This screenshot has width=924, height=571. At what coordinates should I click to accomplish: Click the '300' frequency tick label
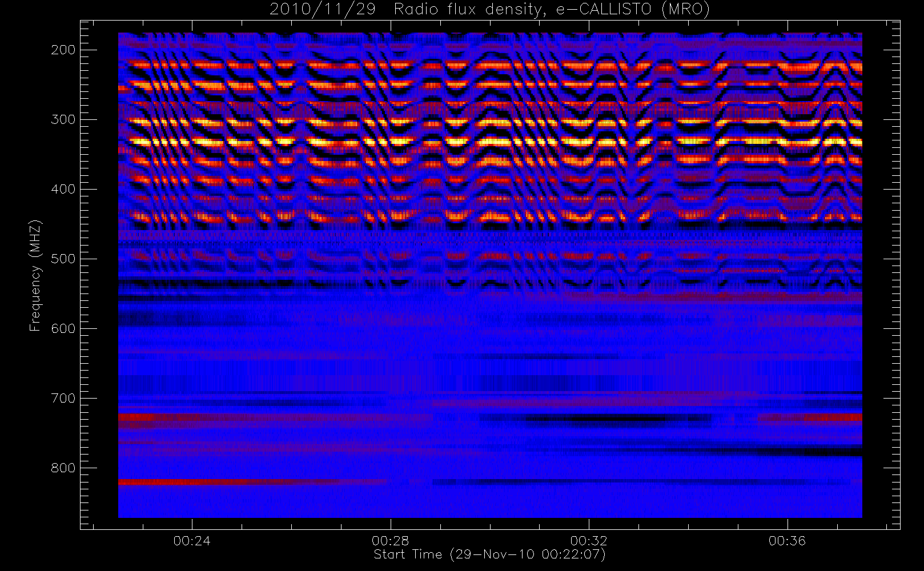pos(63,119)
